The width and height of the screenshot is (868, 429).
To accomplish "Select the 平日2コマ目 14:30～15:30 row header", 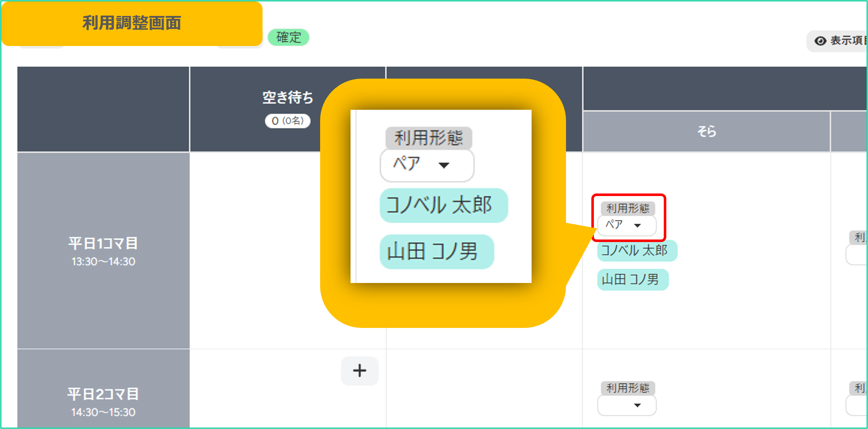I will (103, 401).
